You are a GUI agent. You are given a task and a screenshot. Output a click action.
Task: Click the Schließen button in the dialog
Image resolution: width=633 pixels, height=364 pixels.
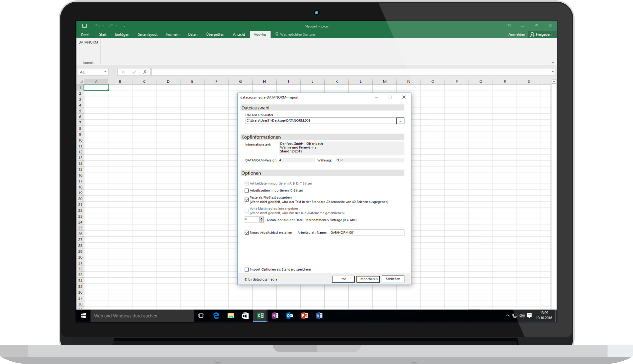[393, 279]
